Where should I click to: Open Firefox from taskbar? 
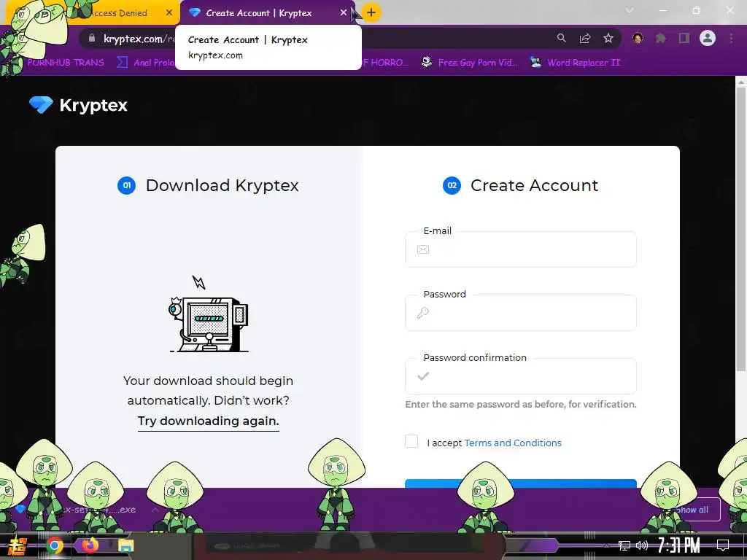pos(90,545)
